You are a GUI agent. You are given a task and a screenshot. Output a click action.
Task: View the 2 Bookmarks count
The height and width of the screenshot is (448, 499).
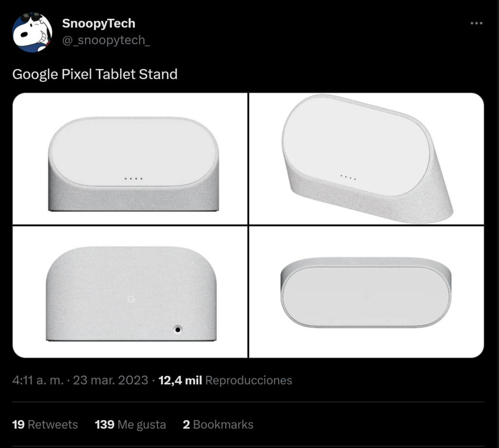[x=217, y=424]
